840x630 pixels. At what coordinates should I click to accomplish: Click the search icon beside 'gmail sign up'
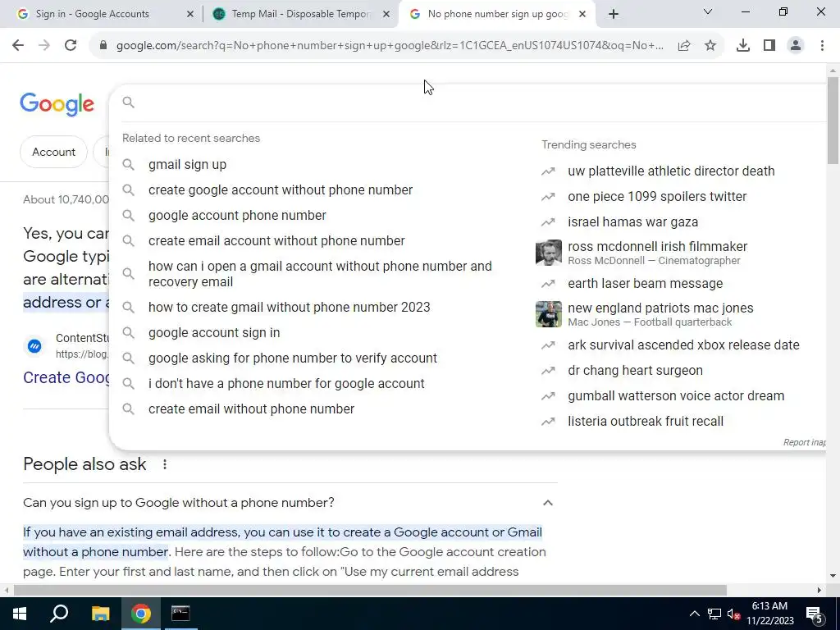129,164
